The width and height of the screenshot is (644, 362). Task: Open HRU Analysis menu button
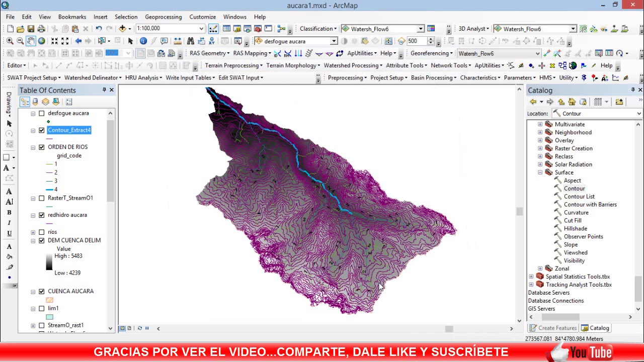coord(143,78)
